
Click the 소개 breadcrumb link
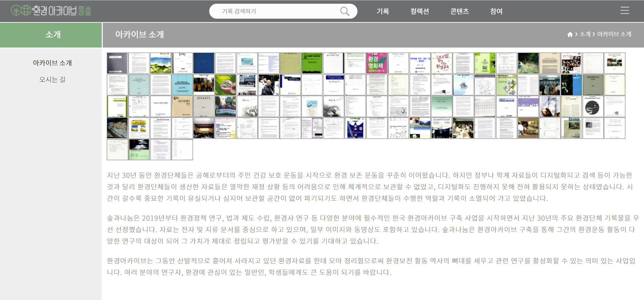[585, 34]
